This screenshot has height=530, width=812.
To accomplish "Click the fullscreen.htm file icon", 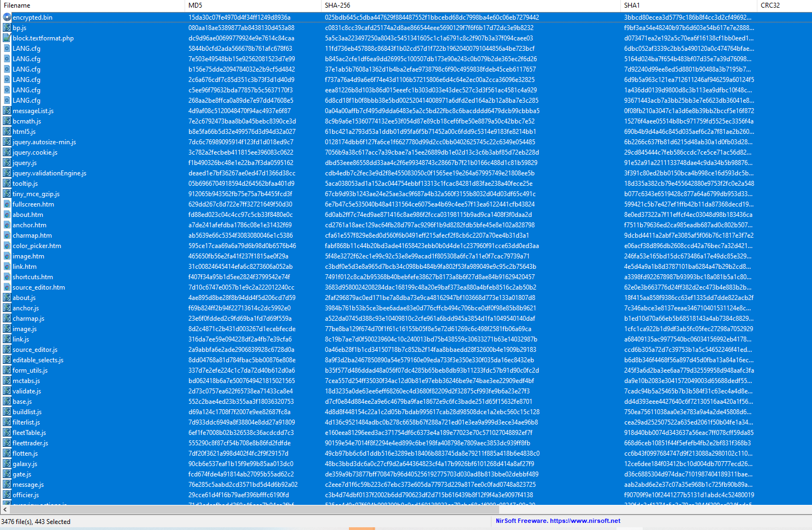I will 7,204.
